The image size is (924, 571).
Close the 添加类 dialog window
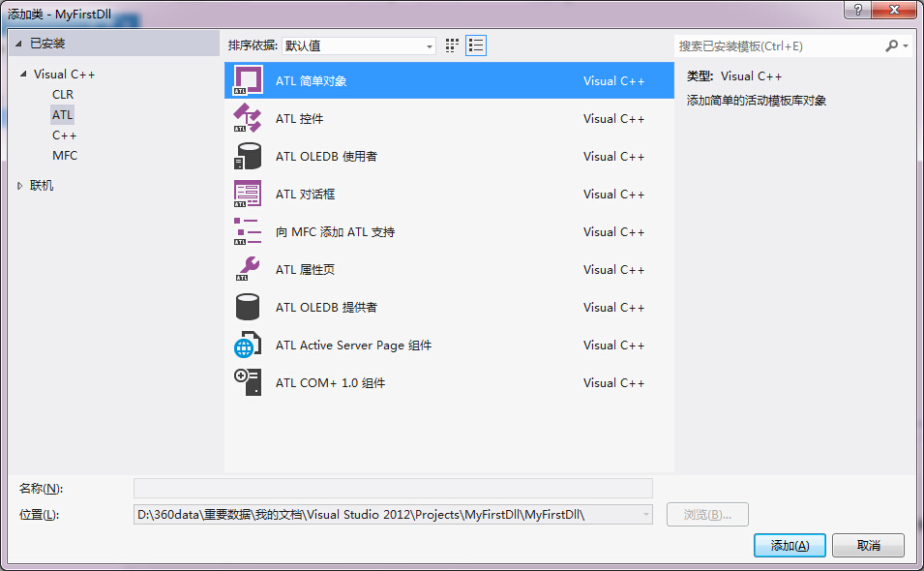(894, 10)
